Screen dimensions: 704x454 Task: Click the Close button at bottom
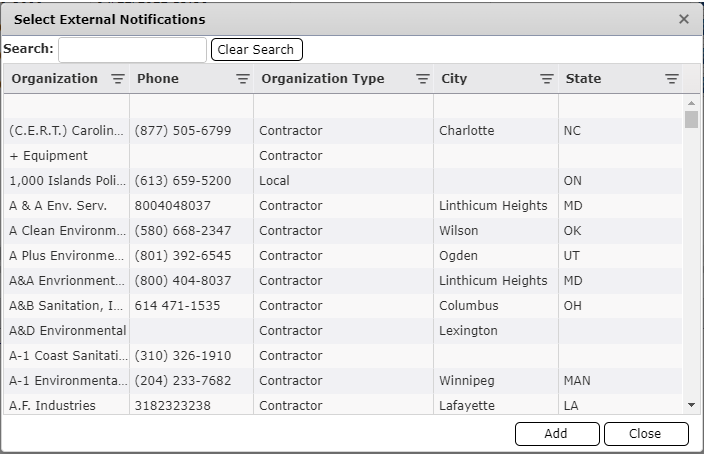pos(645,434)
